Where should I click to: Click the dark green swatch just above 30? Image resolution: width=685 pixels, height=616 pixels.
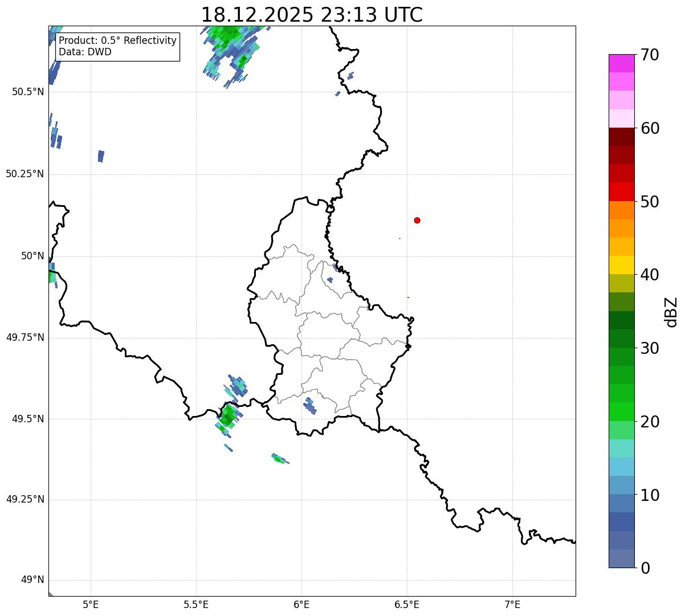[621, 338]
